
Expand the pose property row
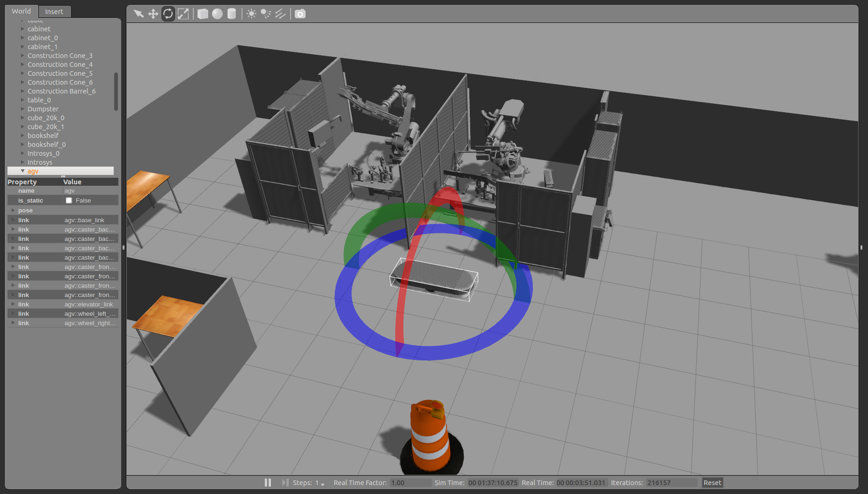[13, 211]
